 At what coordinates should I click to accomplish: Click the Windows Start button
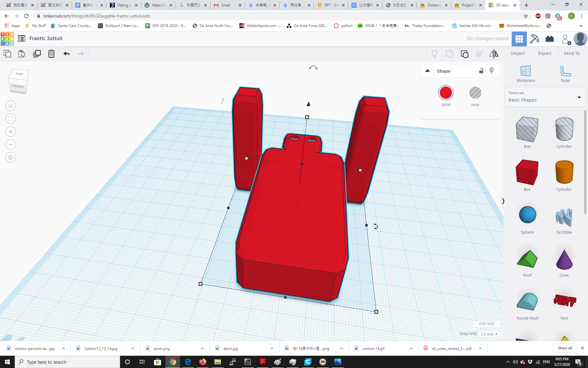pos(7,362)
